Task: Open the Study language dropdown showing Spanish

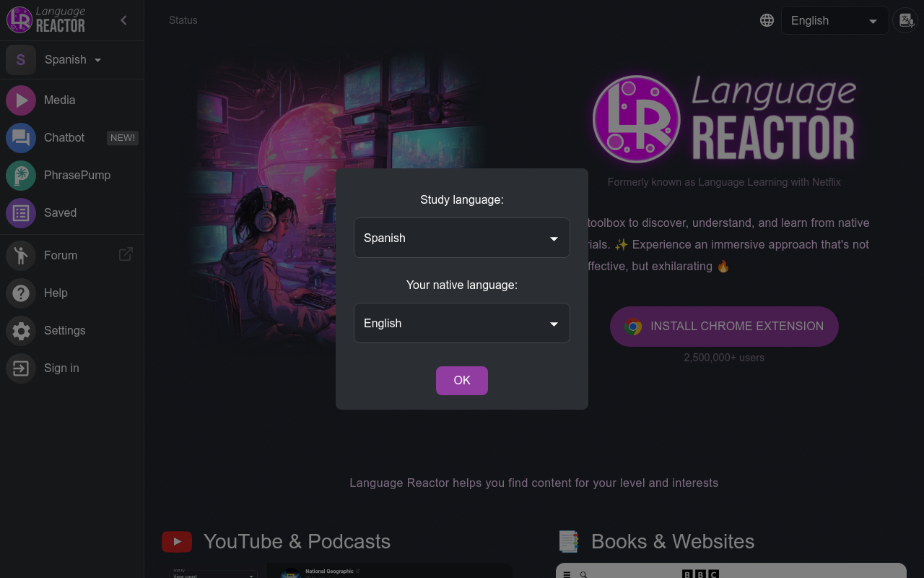Action: click(461, 238)
